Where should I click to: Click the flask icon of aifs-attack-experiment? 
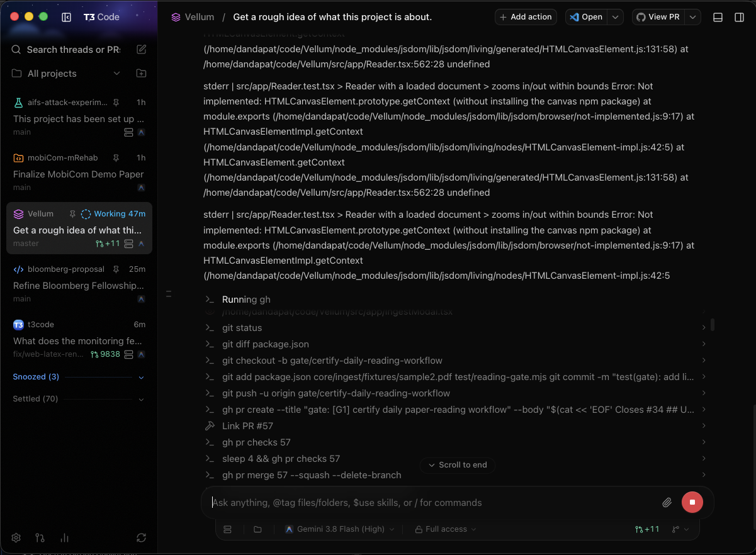tap(19, 102)
